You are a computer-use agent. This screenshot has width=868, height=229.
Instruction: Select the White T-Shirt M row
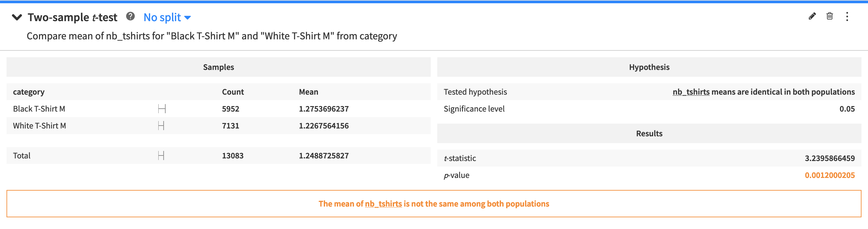pos(218,126)
